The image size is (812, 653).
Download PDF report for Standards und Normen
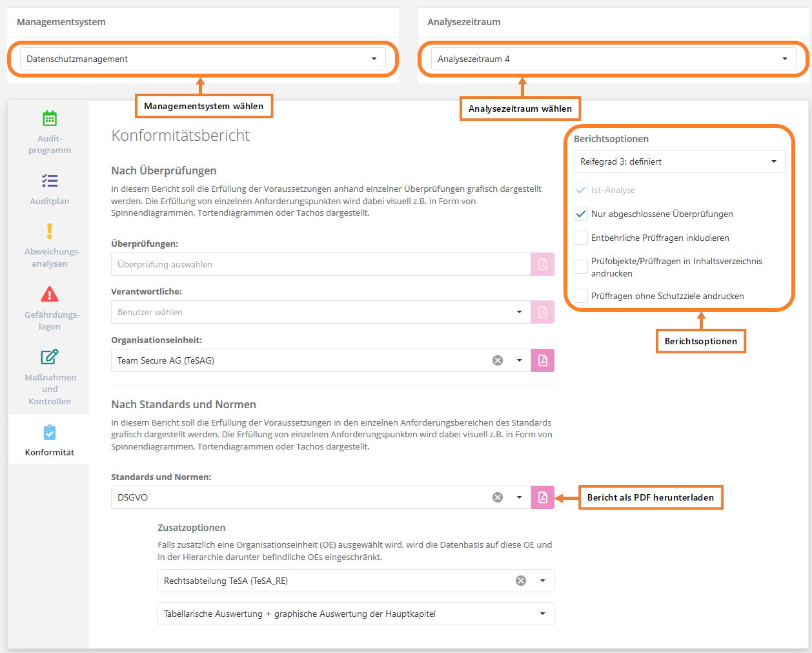point(542,497)
